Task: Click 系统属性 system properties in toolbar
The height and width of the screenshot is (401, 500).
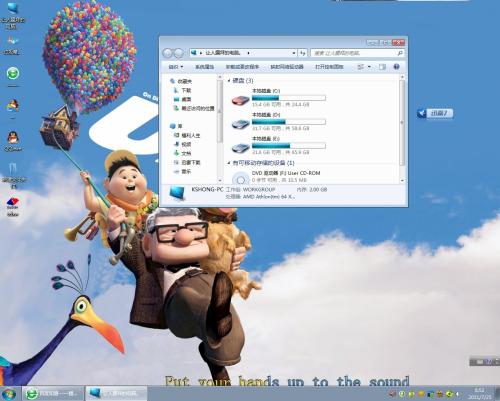Action: [x=204, y=67]
